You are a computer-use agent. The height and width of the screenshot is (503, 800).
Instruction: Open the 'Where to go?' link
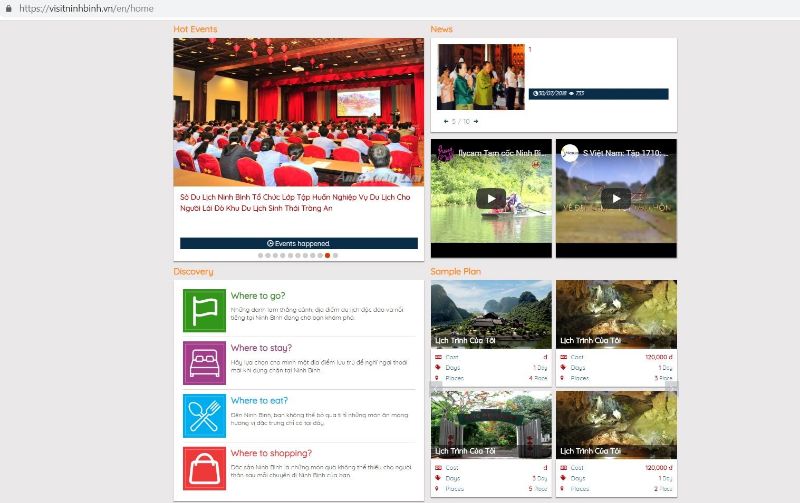tap(258, 296)
